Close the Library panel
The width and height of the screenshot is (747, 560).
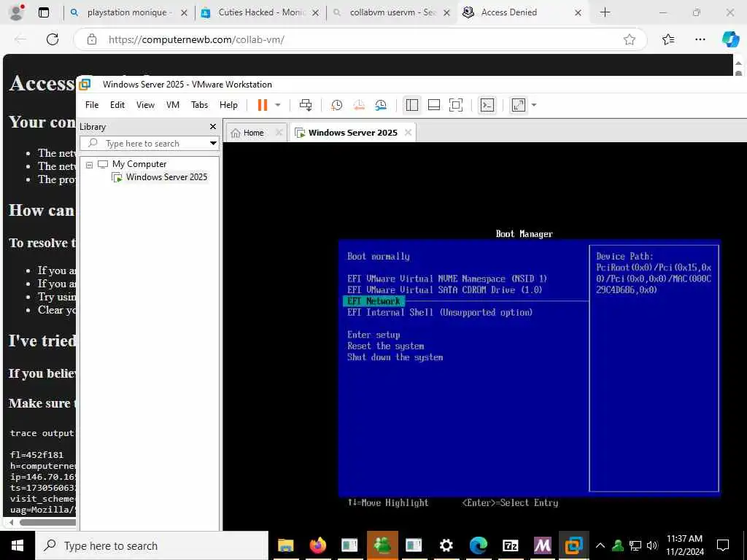coord(213,126)
